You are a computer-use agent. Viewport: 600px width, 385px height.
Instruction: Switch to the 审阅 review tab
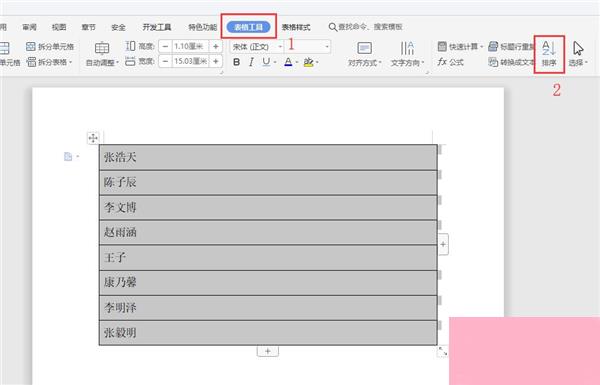pos(29,27)
